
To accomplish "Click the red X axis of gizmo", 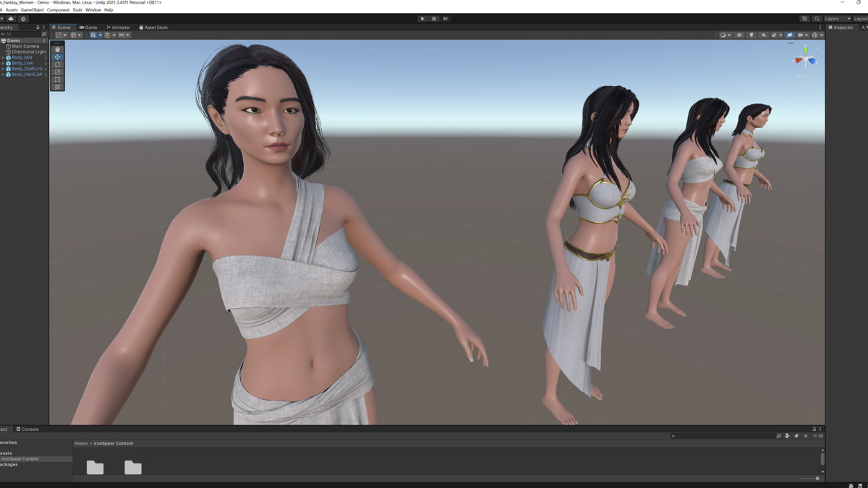I will (798, 61).
